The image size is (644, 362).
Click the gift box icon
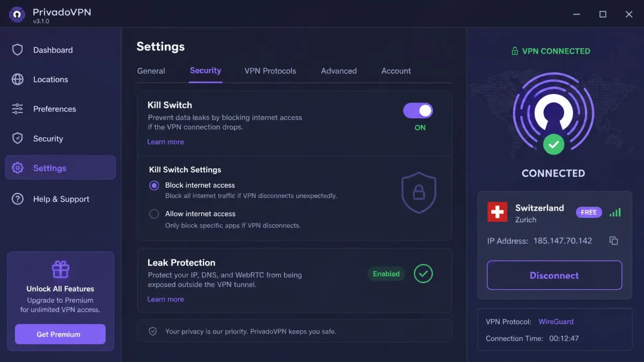point(60,269)
